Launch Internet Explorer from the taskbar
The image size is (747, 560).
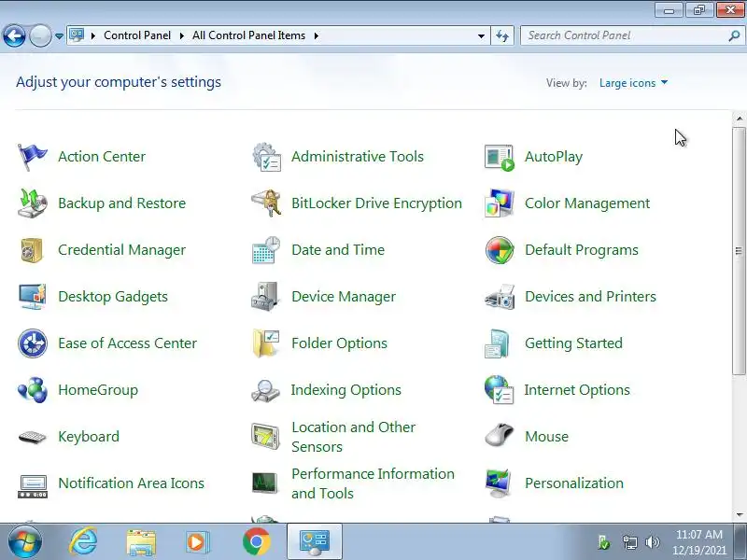coord(83,542)
